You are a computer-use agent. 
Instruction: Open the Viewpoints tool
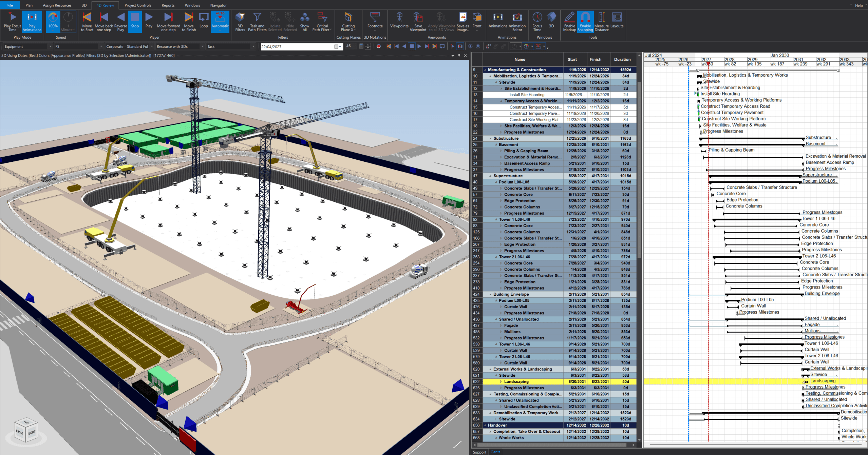(x=399, y=22)
